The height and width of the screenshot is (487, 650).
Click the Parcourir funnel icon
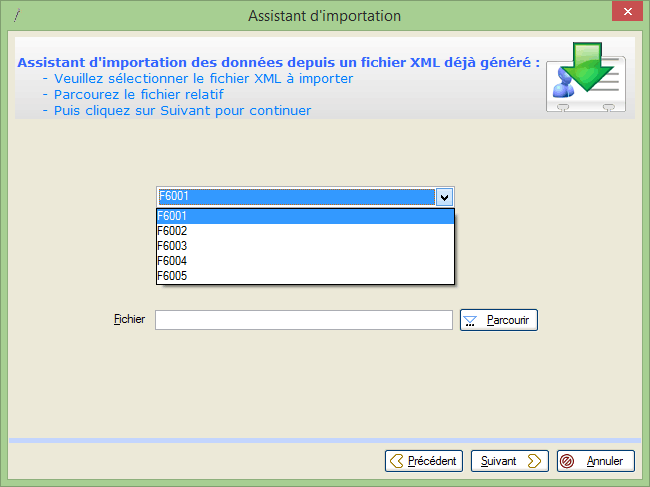coord(470,321)
